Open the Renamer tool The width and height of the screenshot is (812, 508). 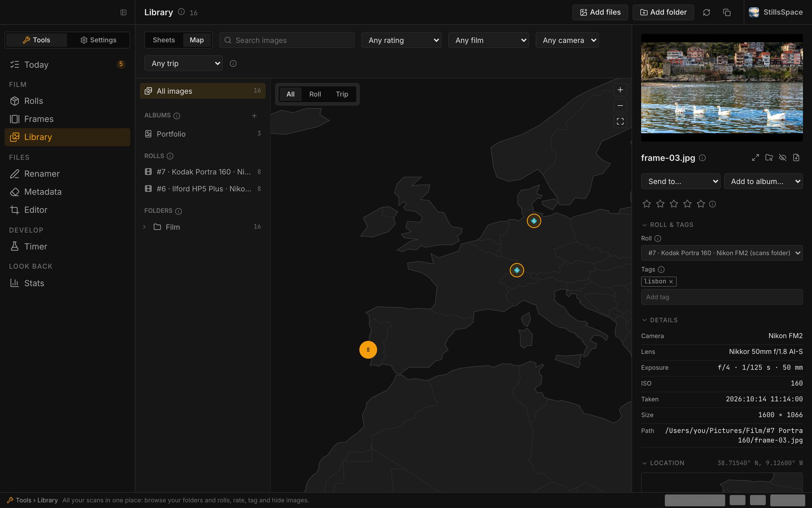67,174
